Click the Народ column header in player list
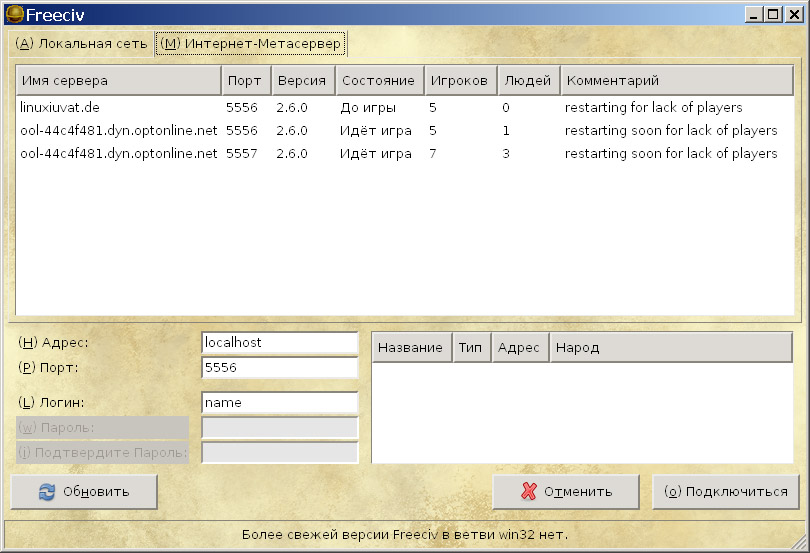Viewport: 810px width, 553px height. click(670, 347)
